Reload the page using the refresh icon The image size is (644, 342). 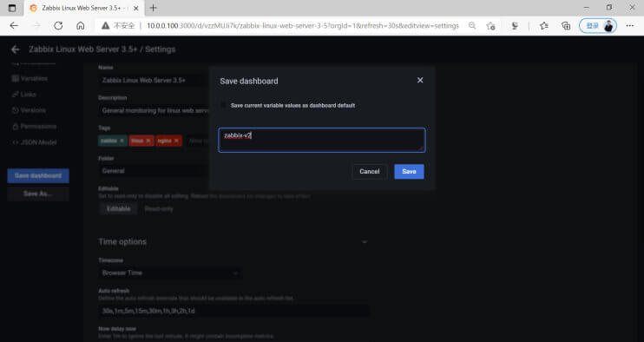(x=58, y=25)
